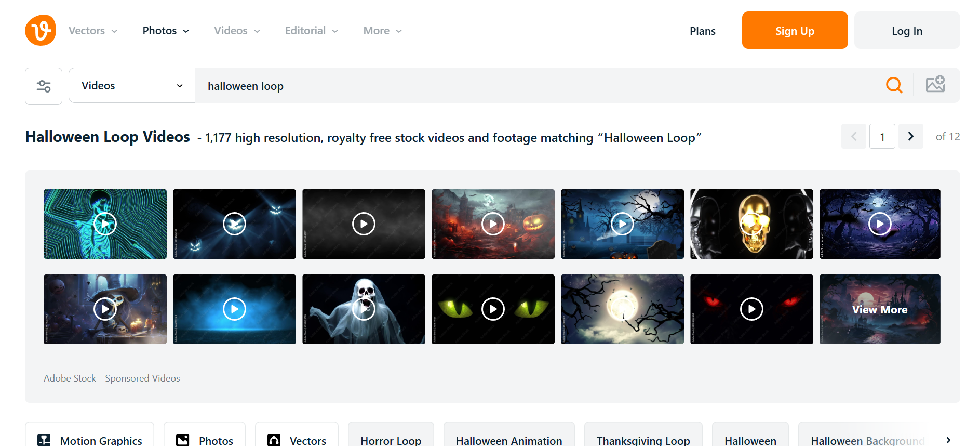The width and height of the screenshot is (980, 446).
Task: Open the Plans page
Action: coord(703,31)
